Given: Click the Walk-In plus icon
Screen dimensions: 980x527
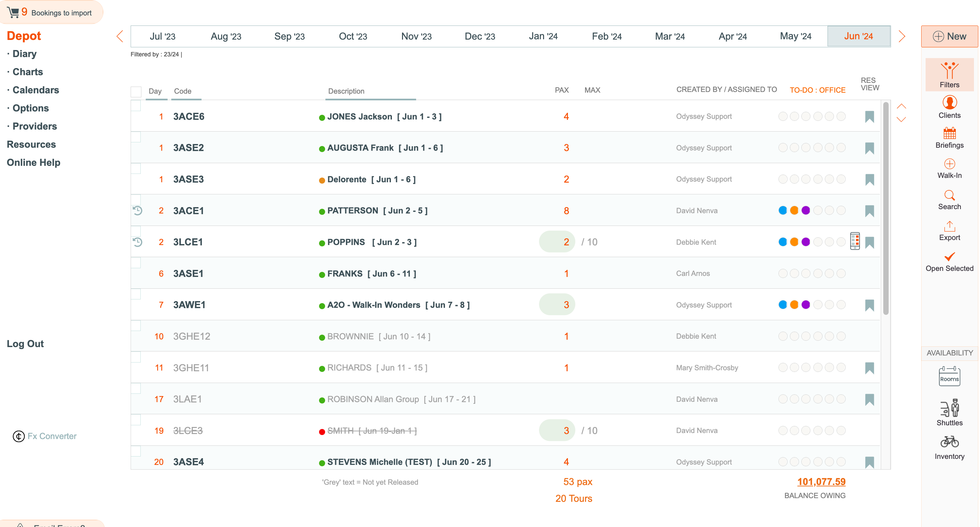Looking at the screenshot, I should 949,164.
